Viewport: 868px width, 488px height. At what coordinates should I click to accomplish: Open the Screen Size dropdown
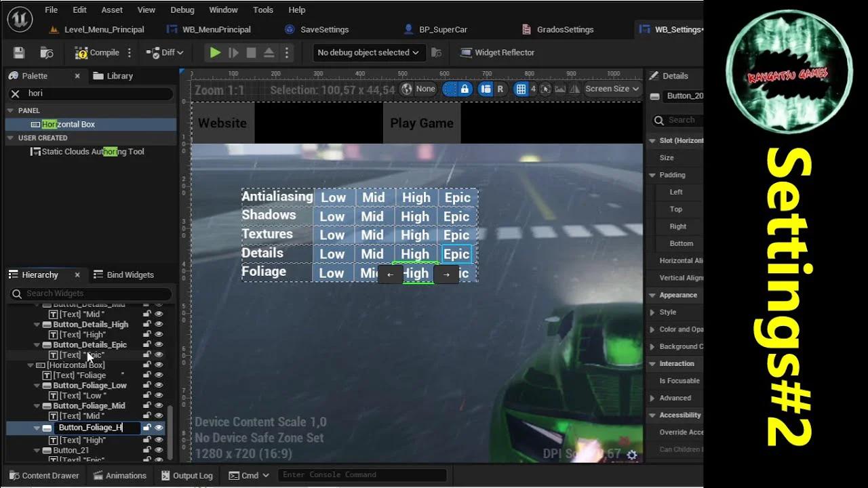[610, 89]
